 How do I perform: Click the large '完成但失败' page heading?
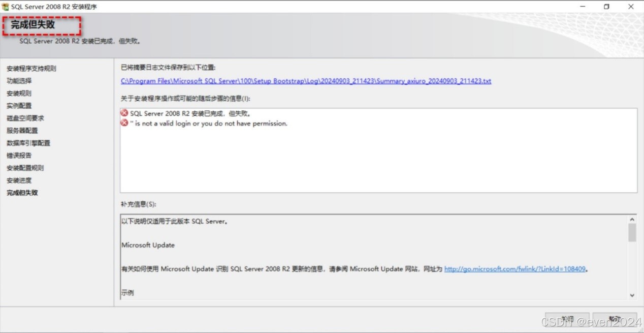33,24
